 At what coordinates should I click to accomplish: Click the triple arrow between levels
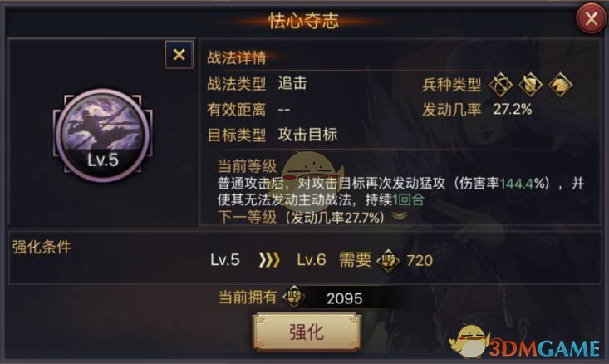268,260
